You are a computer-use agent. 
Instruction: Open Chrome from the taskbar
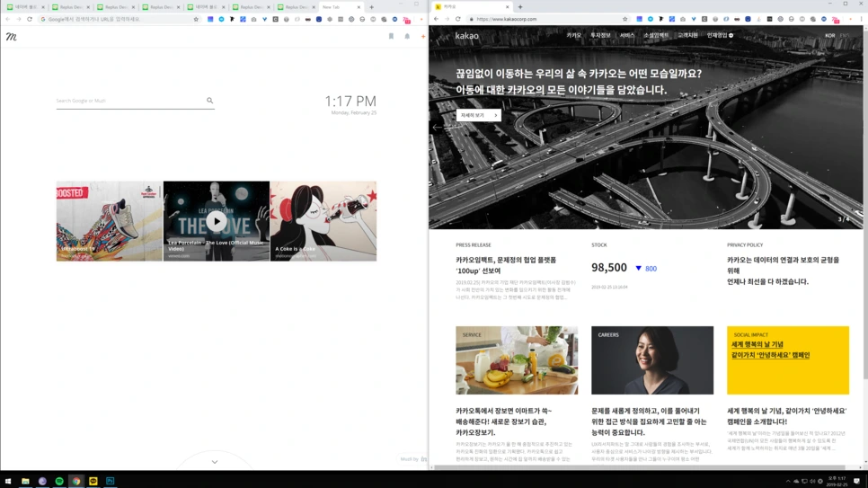(x=76, y=481)
